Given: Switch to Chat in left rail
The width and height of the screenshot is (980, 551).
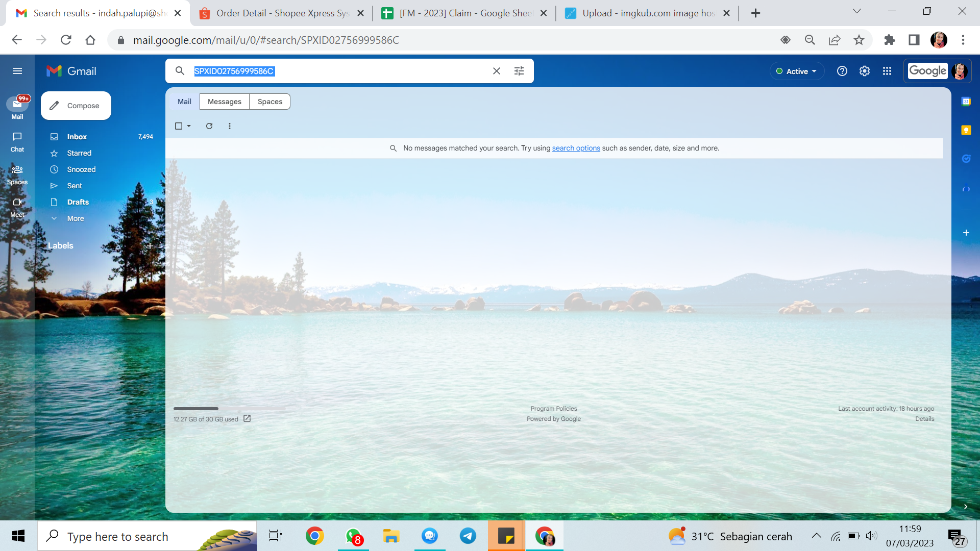Looking at the screenshot, I should point(17,142).
